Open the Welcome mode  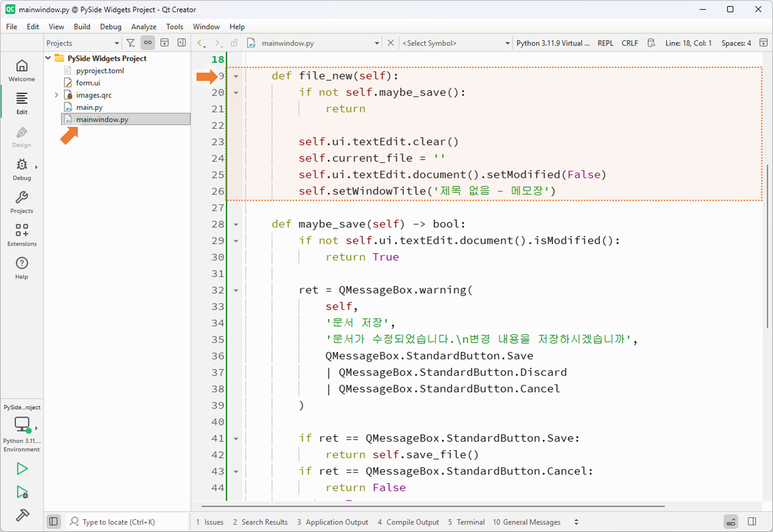22,70
